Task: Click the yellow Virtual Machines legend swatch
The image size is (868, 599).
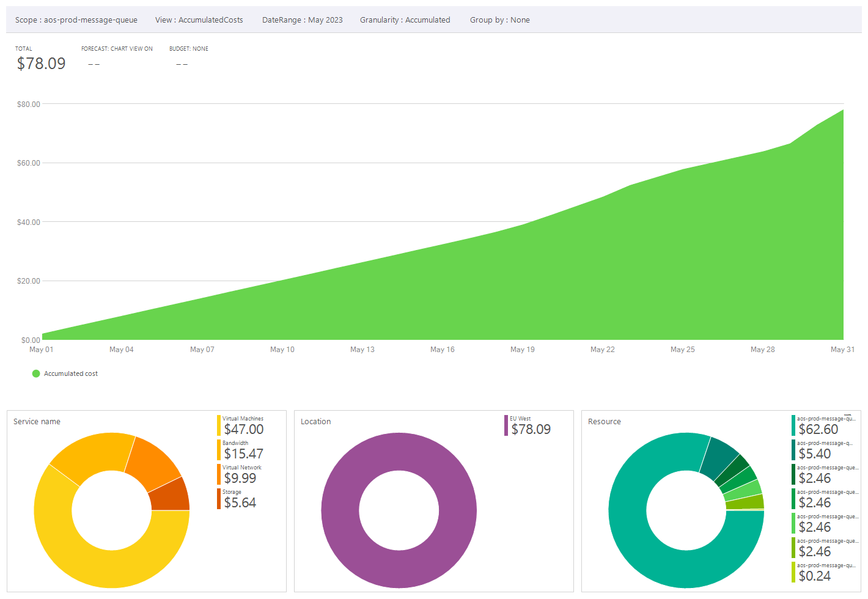Action: 219,425
